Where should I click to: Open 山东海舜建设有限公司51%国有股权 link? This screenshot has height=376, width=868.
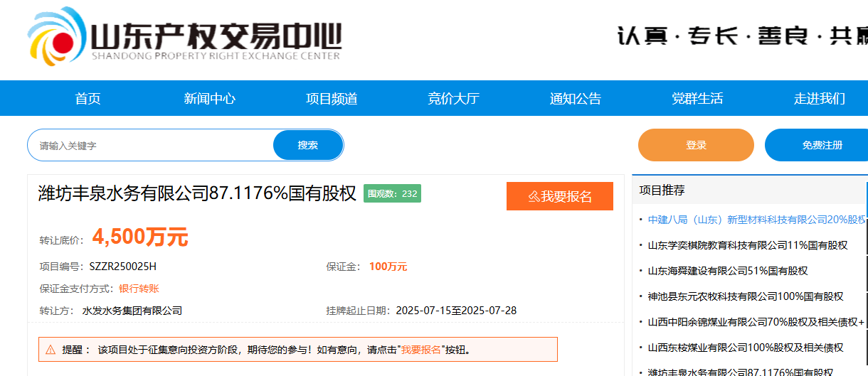click(728, 271)
